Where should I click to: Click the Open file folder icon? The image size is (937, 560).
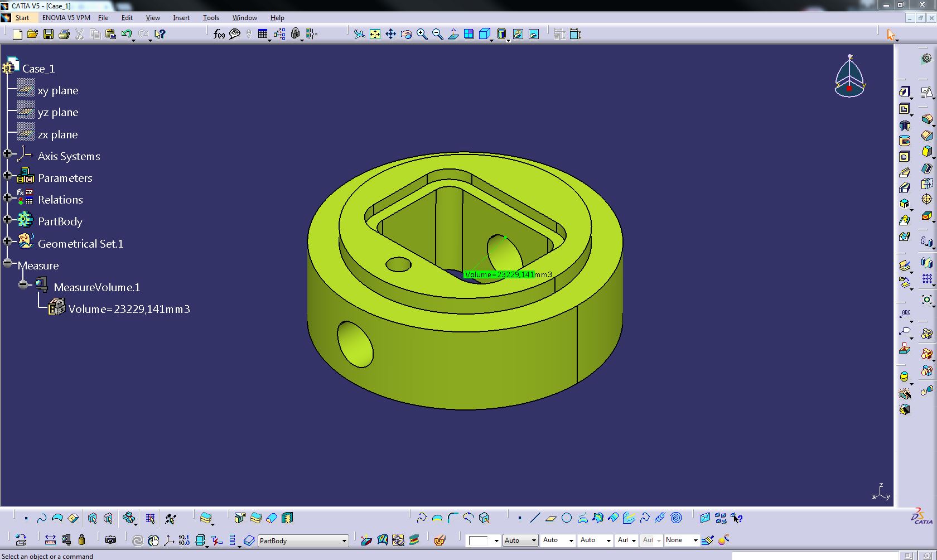click(x=33, y=35)
